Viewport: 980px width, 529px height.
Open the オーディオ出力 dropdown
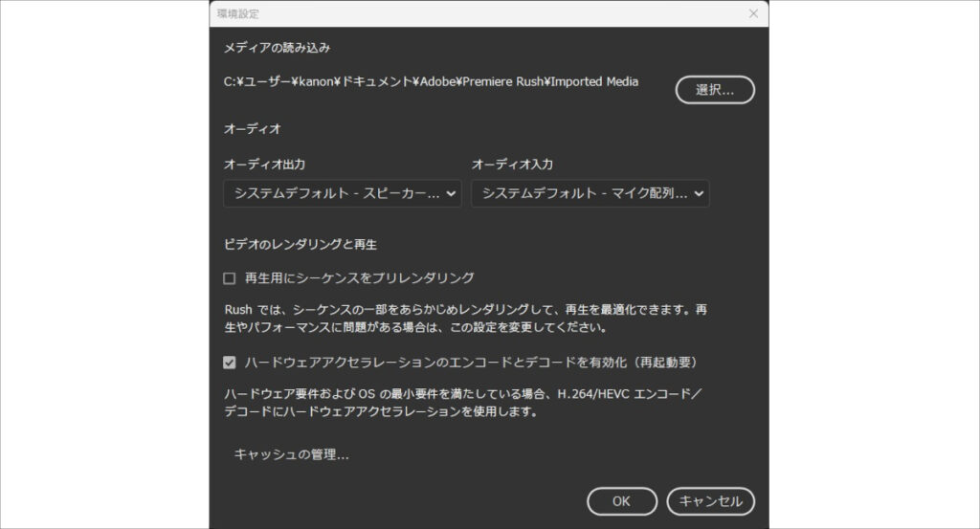click(343, 193)
